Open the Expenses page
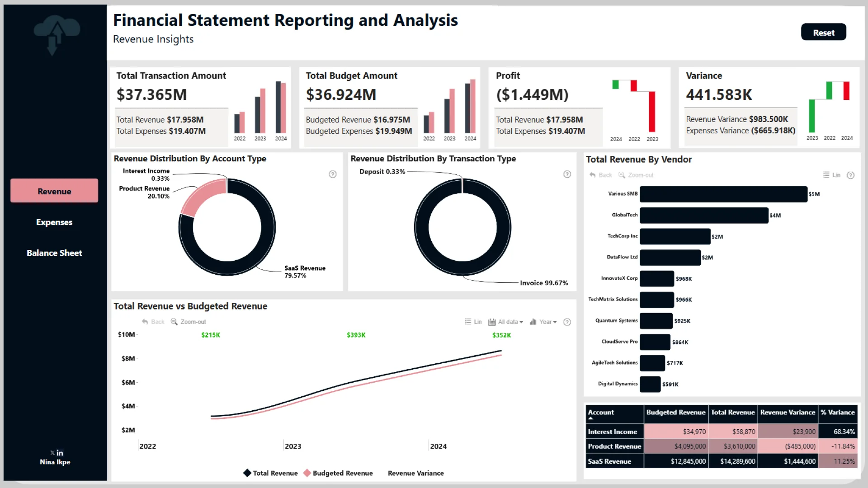The width and height of the screenshot is (868, 488). click(x=54, y=222)
